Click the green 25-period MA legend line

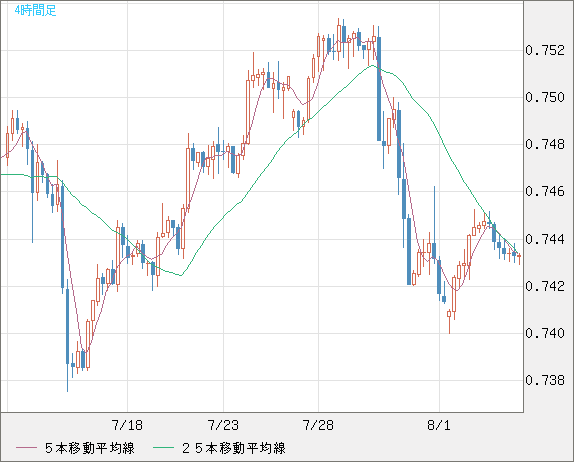pyautogui.click(x=163, y=448)
